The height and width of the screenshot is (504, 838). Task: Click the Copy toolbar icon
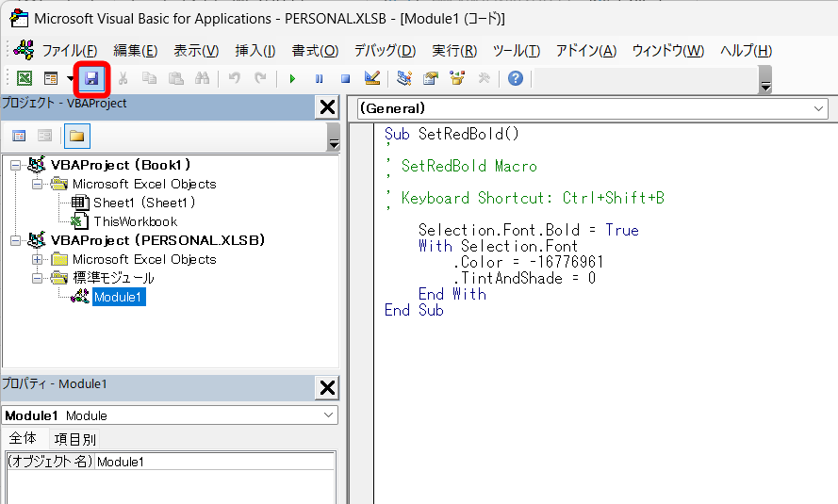coord(149,78)
